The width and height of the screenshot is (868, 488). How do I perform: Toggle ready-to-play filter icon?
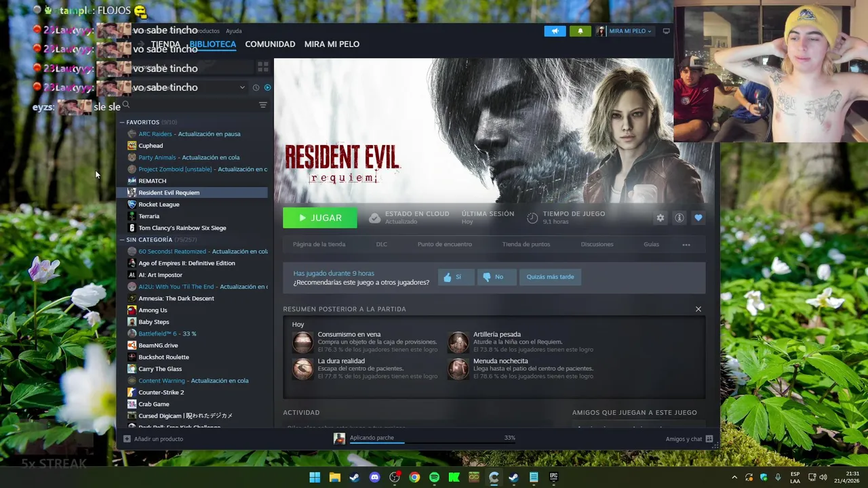[267, 87]
